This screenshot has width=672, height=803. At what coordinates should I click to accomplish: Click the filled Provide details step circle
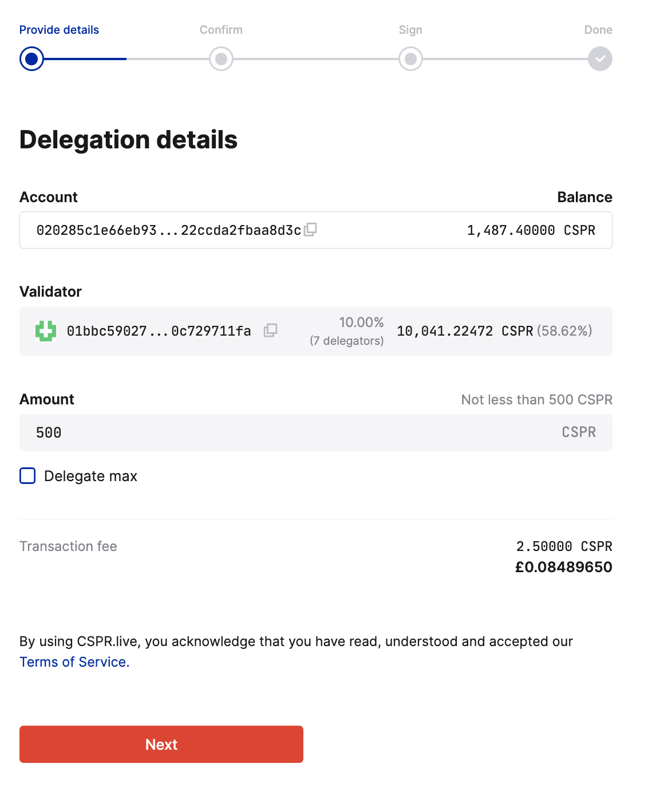coord(31,58)
